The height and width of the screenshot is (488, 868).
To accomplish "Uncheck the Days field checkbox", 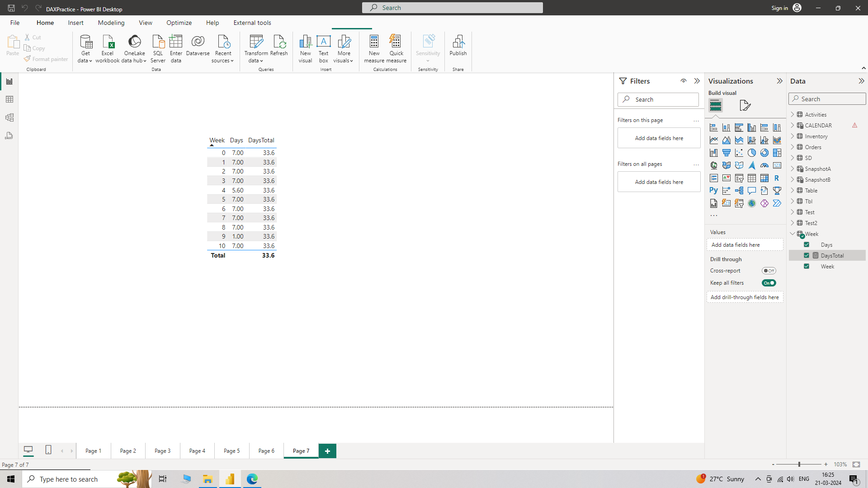I will (807, 244).
